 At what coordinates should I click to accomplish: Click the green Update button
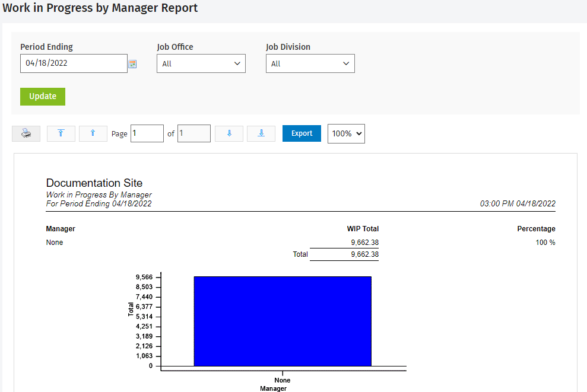(43, 97)
